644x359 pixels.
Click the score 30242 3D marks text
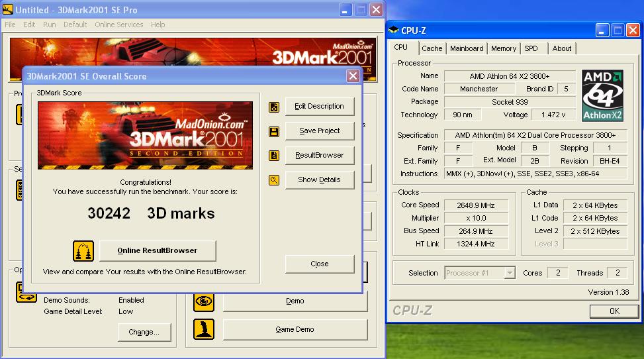coord(151,213)
